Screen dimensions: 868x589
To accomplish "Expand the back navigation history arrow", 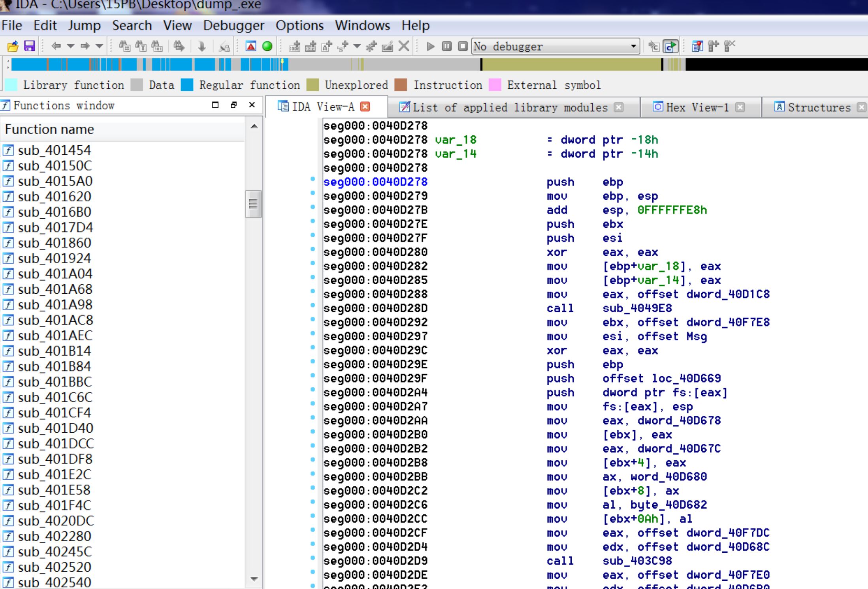I will (71, 46).
